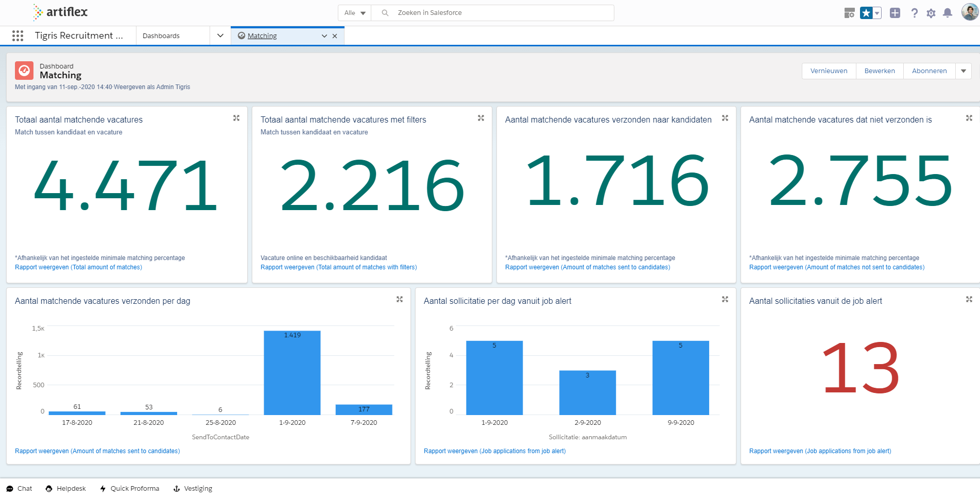Click the Favorites star icon
The width and height of the screenshot is (980, 499).
click(x=866, y=13)
